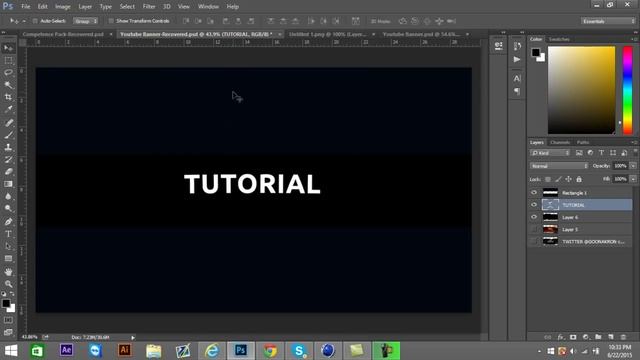Open the Kind filter dropdown
The image size is (640, 360).
pyautogui.click(x=550, y=153)
